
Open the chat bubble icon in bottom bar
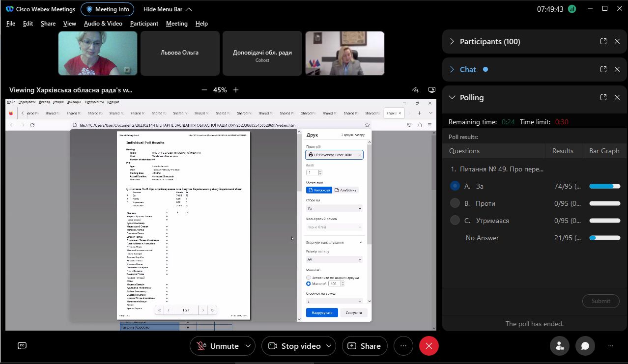585,346
